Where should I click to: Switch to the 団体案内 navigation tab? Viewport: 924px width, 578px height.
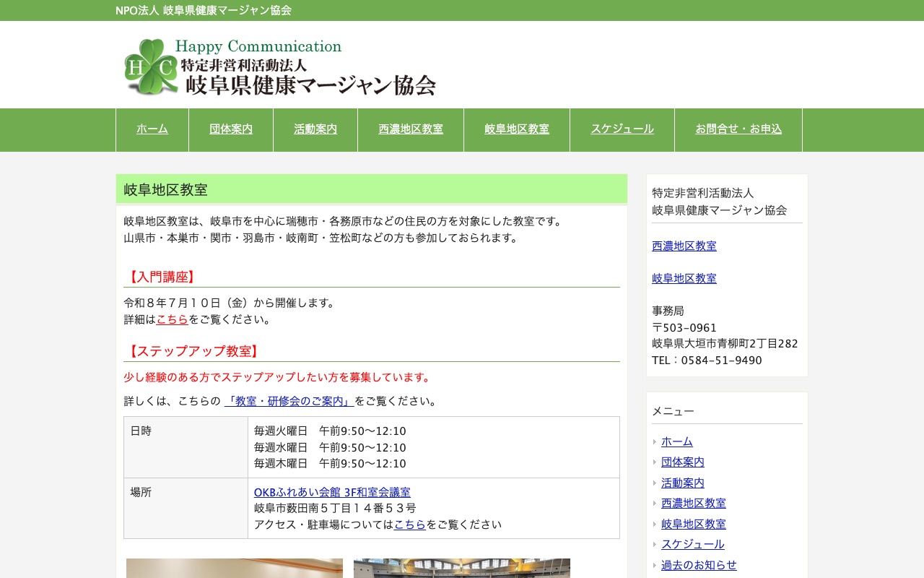[231, 129]
